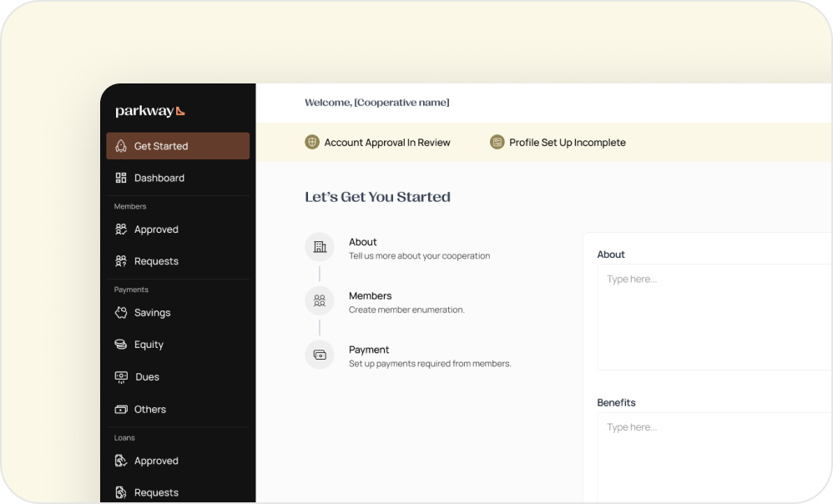
Task: Click the card icon for Payment step
Action: 319,355
